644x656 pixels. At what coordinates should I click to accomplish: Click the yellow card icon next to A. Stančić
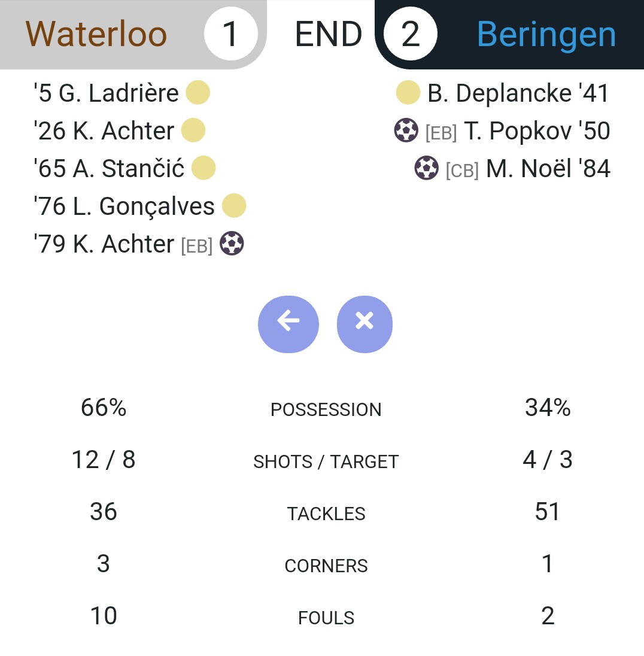tap(203, 168)
